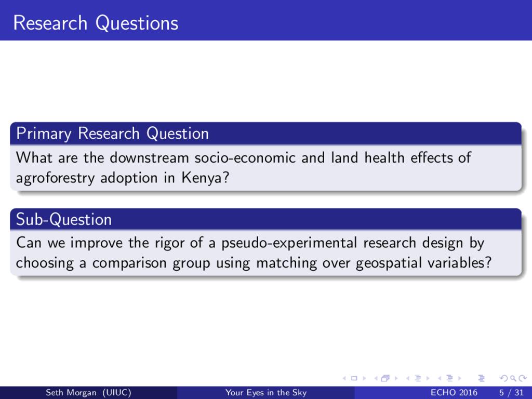Click 'Your Eyes in the Sky' footer title

coord(266,393)
